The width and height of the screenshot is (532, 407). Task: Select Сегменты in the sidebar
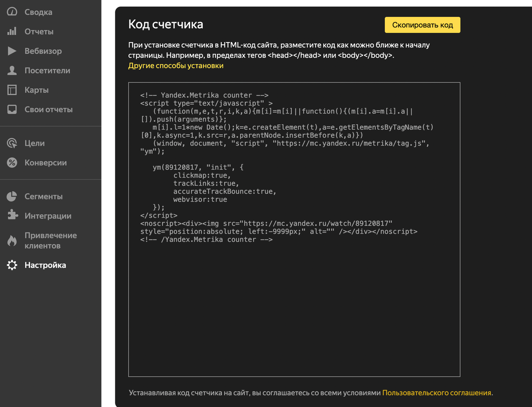click(43, 196)
